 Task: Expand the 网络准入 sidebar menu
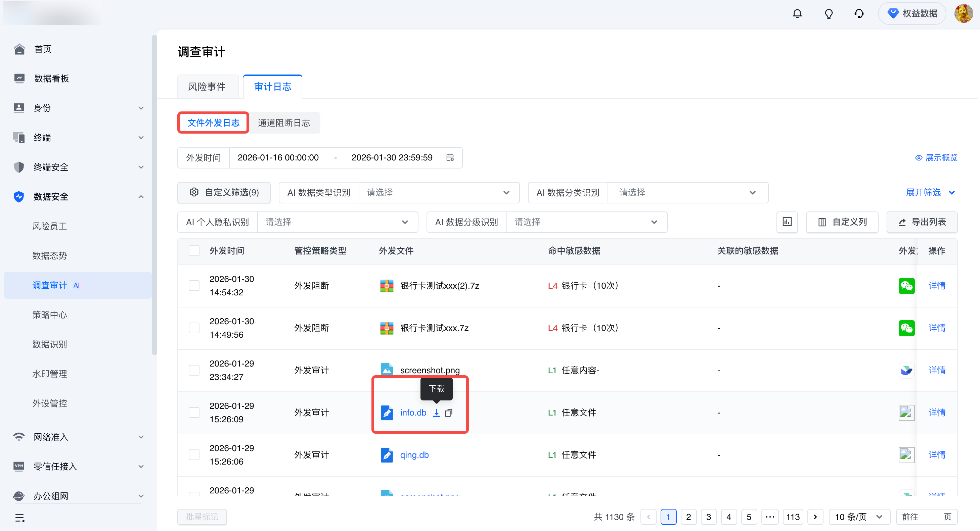(x=78, y=437)
